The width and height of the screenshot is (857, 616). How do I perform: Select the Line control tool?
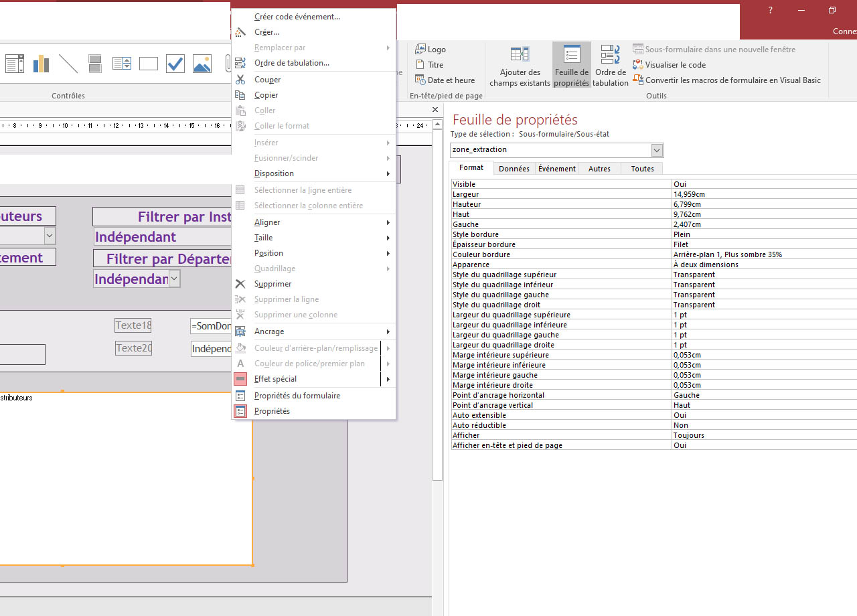68,64
